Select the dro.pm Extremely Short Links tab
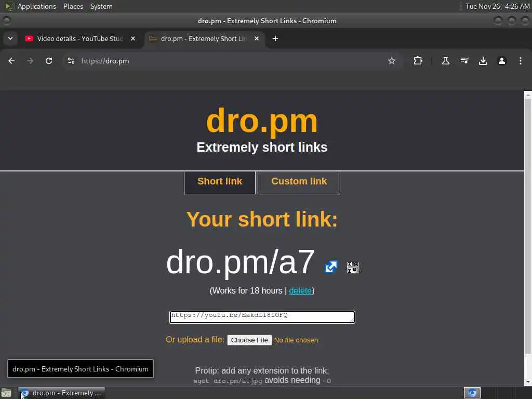This screenshot has width=532, height=399. coord(204,38)
